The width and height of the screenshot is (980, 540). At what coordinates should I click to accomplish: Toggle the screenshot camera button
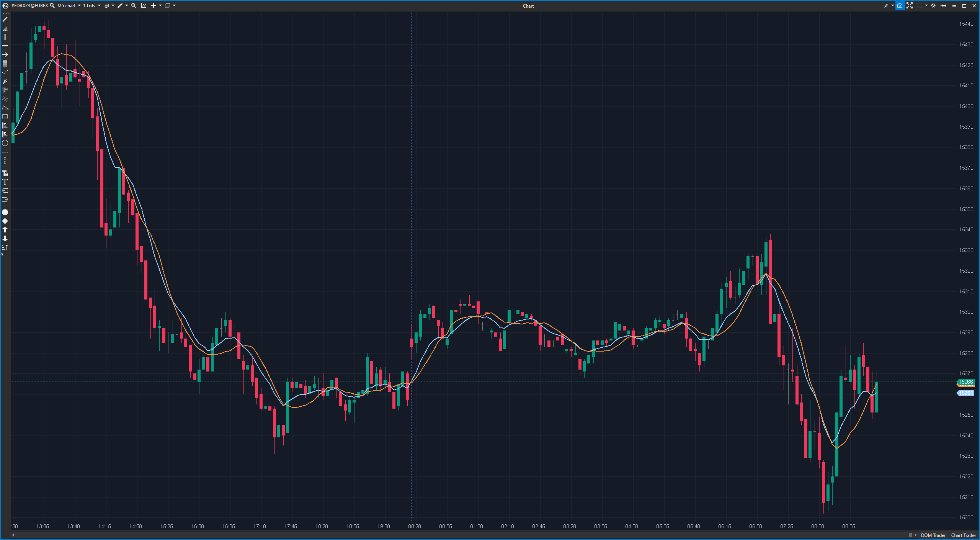[x=900, y=6]
